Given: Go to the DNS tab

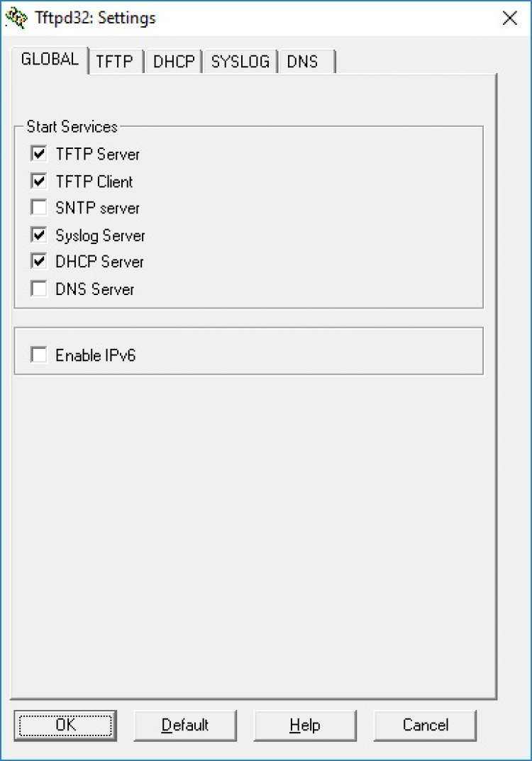Looking at the screenshot, I should pos(303,62).
